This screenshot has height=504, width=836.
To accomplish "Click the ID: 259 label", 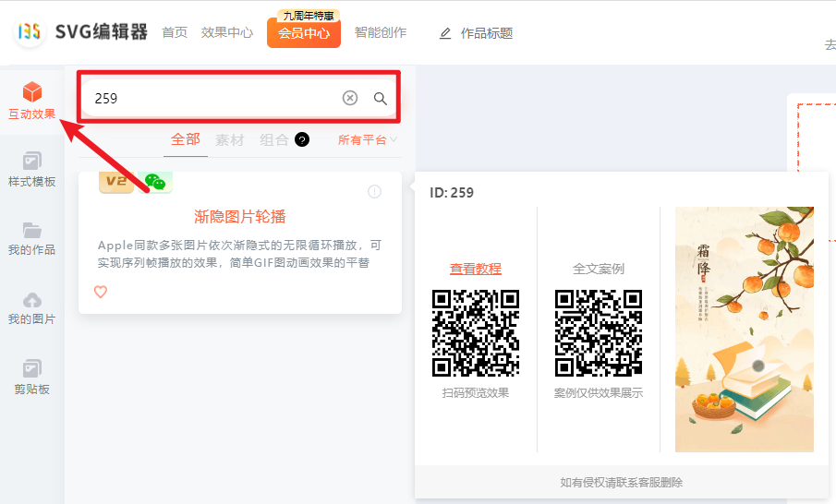I will [452, 193].
